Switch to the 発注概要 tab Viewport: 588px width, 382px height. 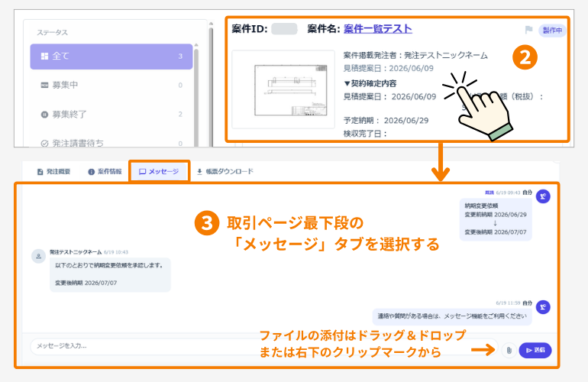(x=53, y=171)
